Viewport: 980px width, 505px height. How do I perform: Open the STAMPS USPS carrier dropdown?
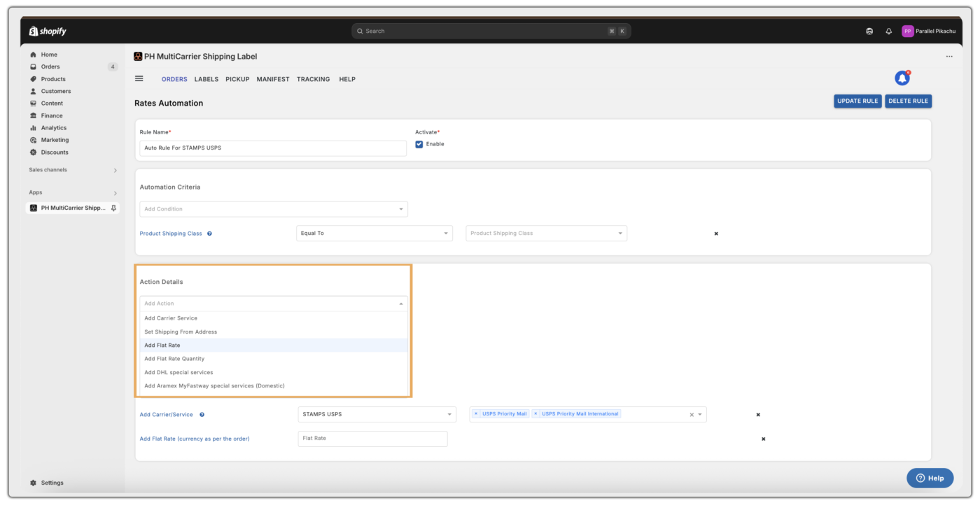coord(377,415)
